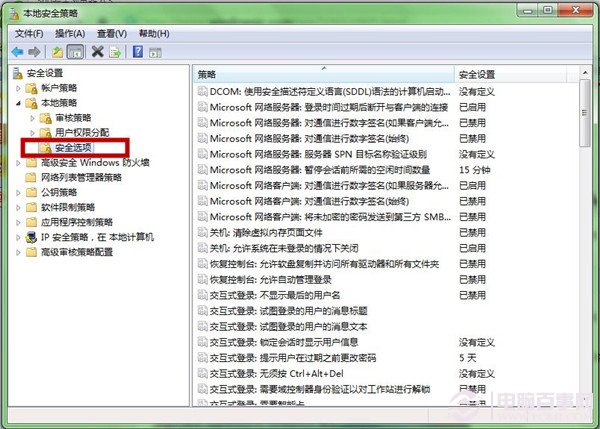The height and width of the screenshot is (429, 600).
Task: Click the vertical scrollbar thumb in policy list
Action: pos(585,113)
